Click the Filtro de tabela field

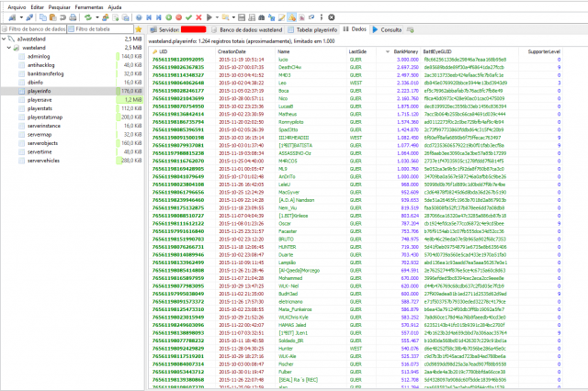(x=100, y=28)
